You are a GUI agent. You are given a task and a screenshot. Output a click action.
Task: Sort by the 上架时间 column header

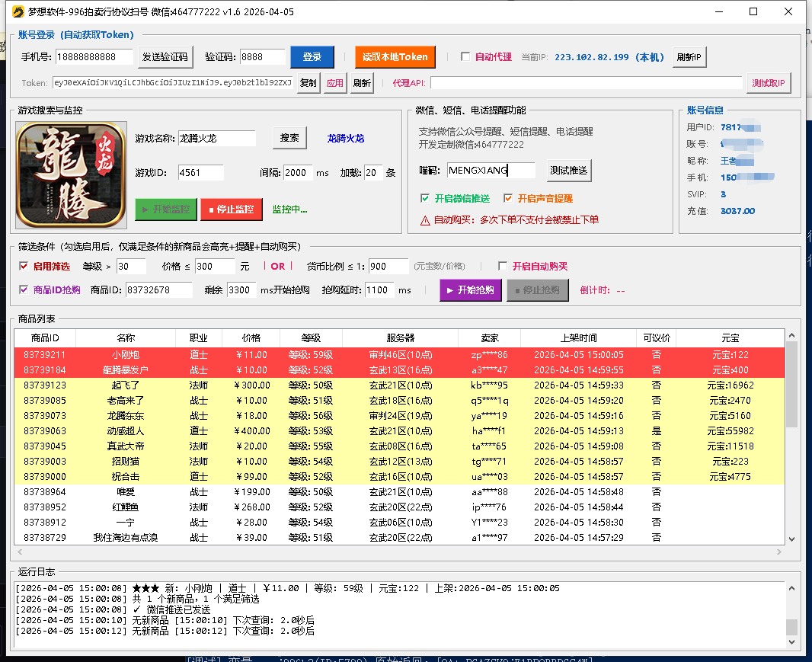(x=578, y=337)
